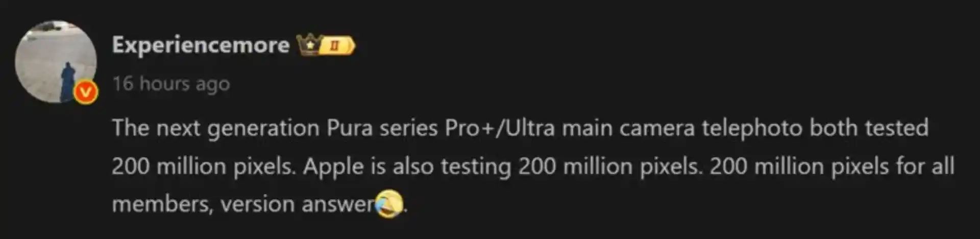Click "for all" ending the second line

pyautogui.click(x=925, y=166)
